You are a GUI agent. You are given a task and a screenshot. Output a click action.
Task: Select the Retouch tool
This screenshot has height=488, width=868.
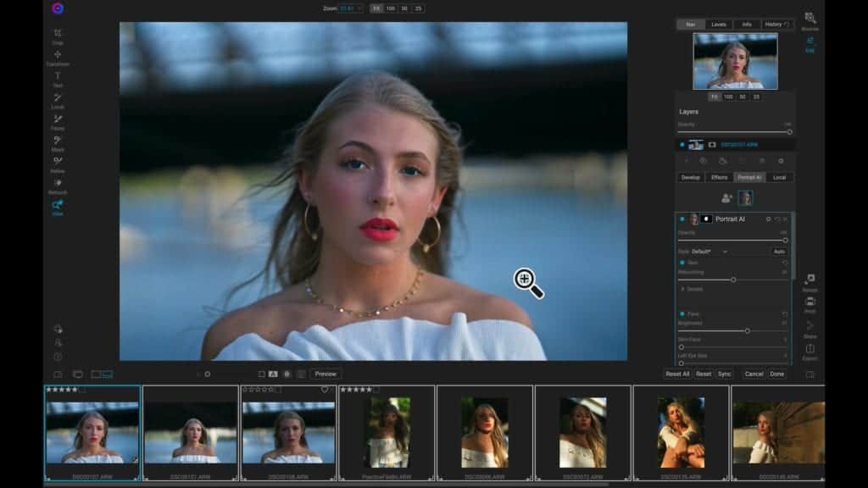click(58, 186)
